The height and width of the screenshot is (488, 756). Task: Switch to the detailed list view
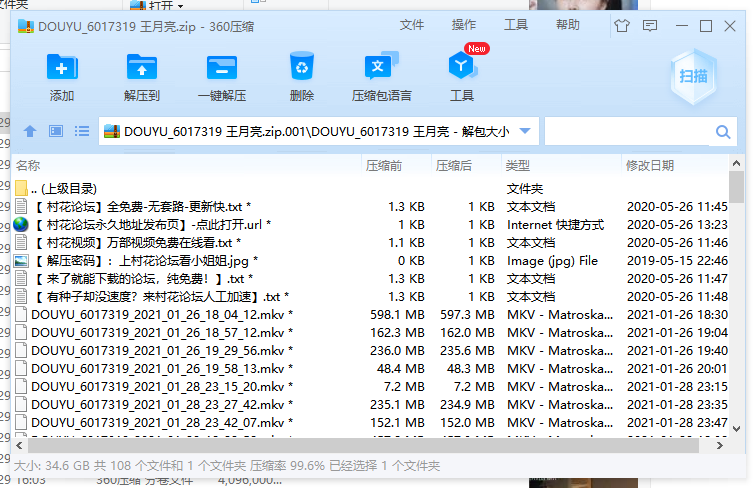82,131
